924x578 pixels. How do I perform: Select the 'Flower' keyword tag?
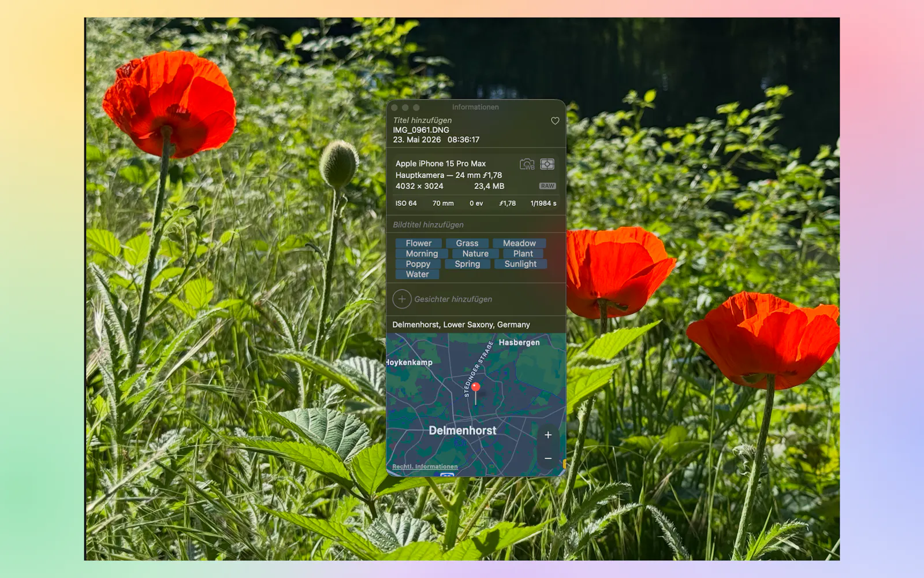click(x=419, y=243)
